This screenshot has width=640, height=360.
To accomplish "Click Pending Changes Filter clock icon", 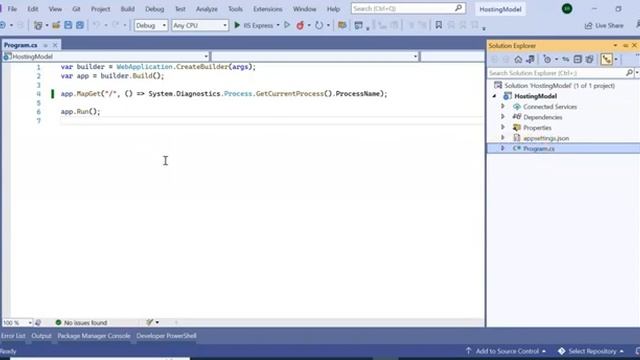I will click(547, 60).
